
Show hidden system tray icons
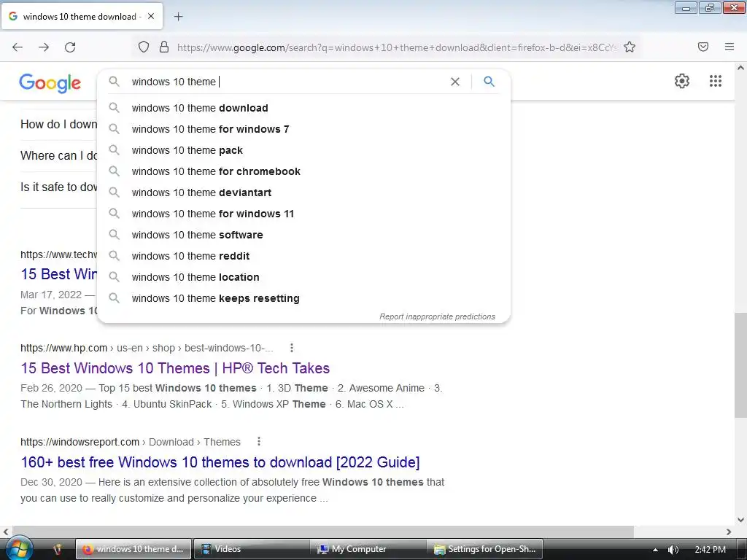[656, 550]
